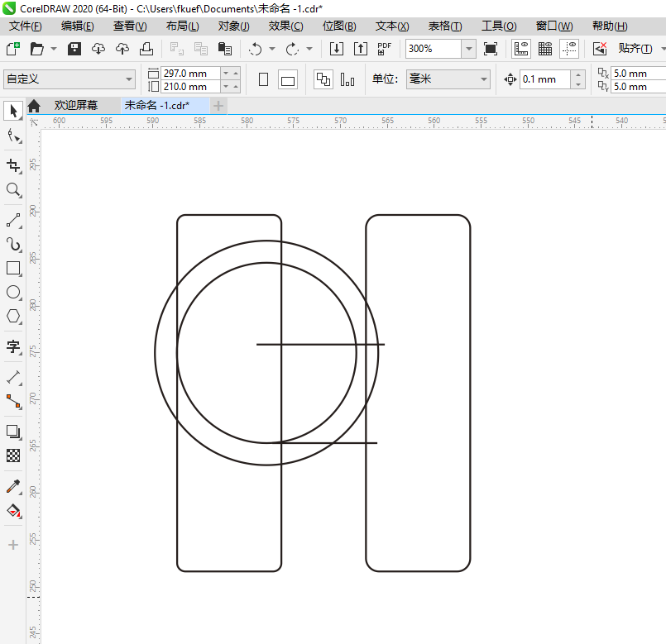
Task: Pick the Connector tool
Action: (x=13, y=401)
